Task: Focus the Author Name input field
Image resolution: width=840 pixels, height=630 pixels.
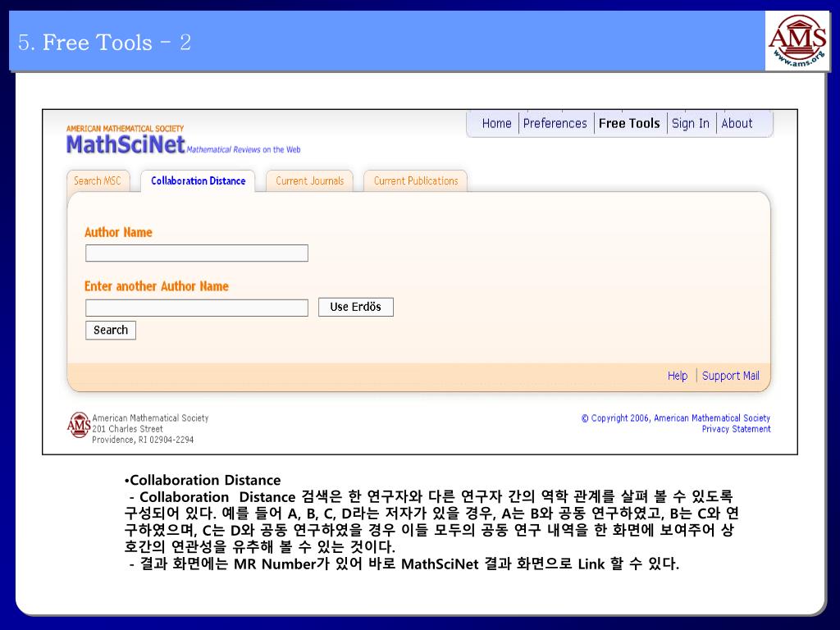Action: pos(197,253)
